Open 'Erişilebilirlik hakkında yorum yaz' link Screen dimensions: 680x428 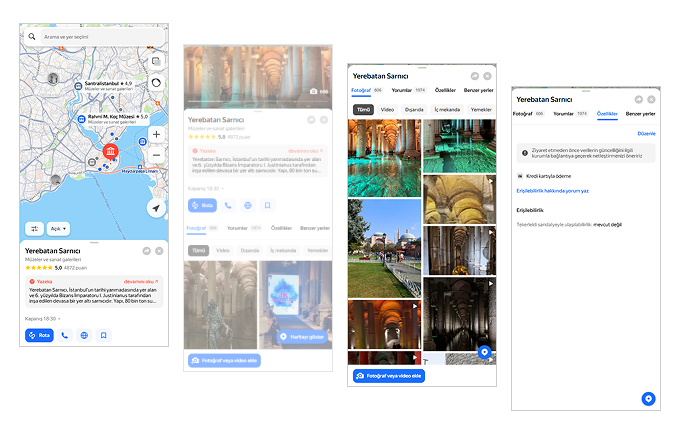pos(552,191)
